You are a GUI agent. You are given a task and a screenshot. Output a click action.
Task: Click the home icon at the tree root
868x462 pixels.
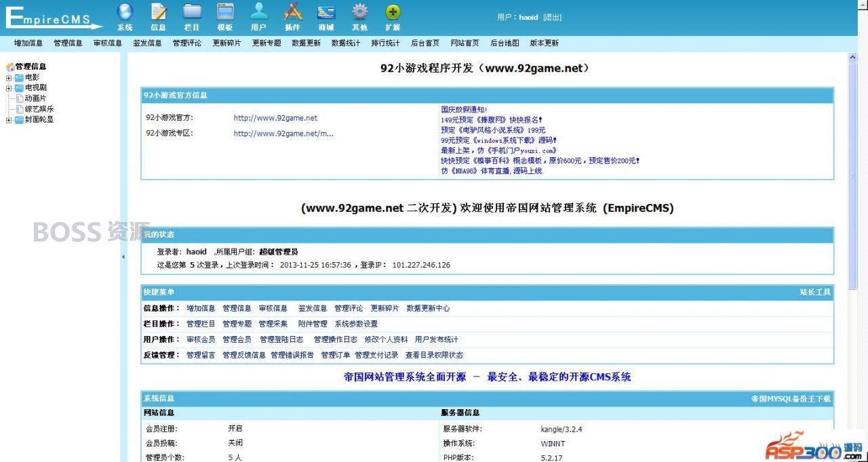(10, 67)
